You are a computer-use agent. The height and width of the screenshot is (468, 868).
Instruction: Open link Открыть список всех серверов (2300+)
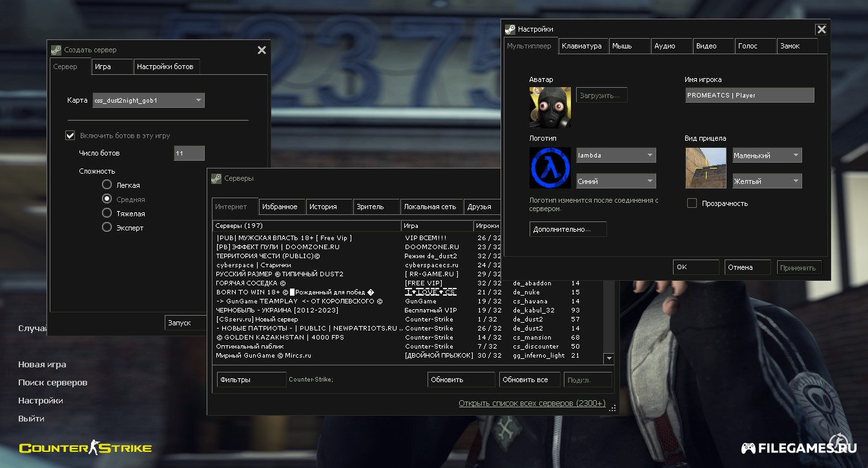point(532,403)
